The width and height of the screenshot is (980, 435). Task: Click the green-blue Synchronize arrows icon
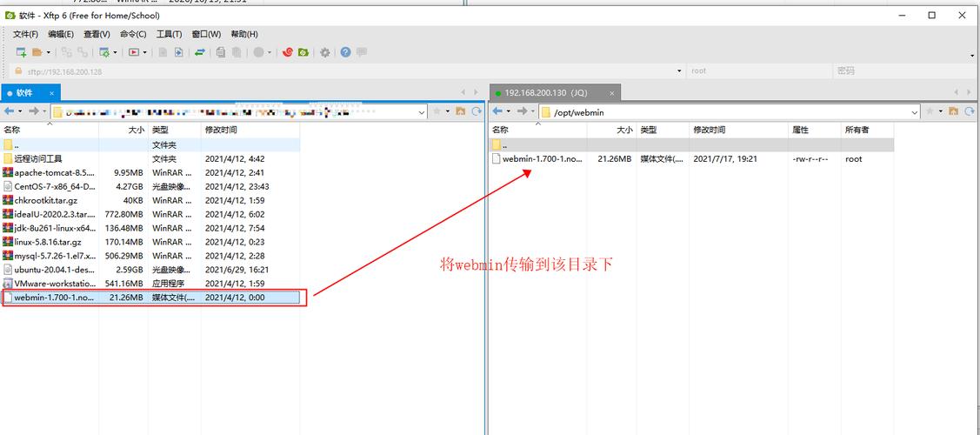click(x=199, y=52)
